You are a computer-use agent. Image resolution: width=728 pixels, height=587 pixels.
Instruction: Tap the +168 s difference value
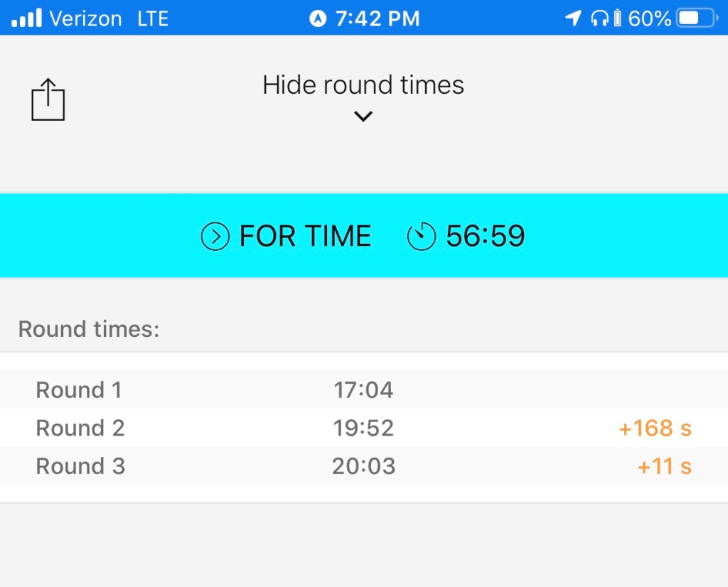tap(655, 428)
